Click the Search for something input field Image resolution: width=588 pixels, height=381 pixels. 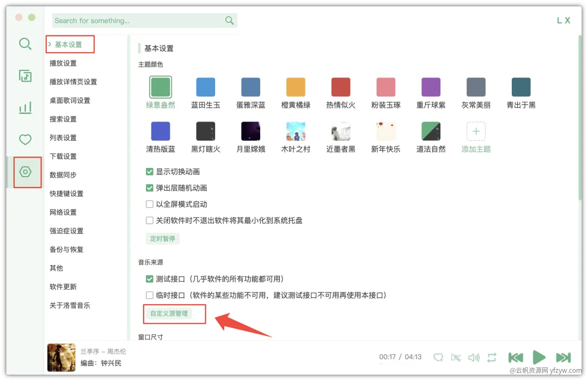139,21
